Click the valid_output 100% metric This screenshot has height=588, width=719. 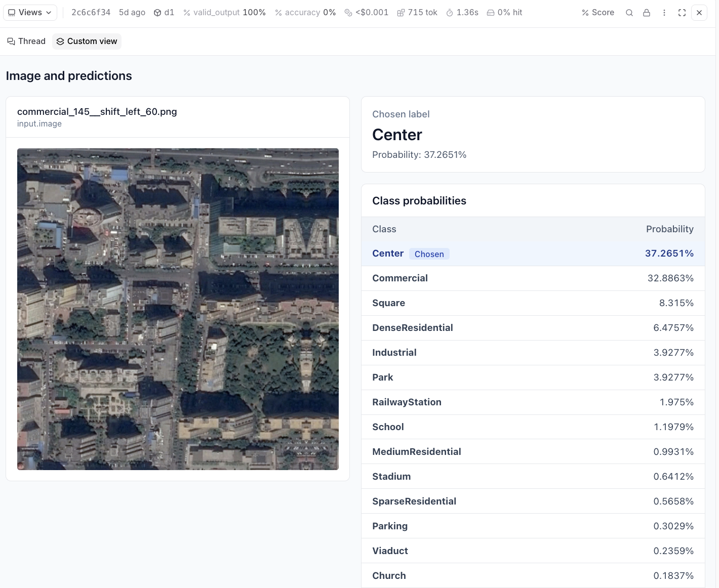coord(224,13)
